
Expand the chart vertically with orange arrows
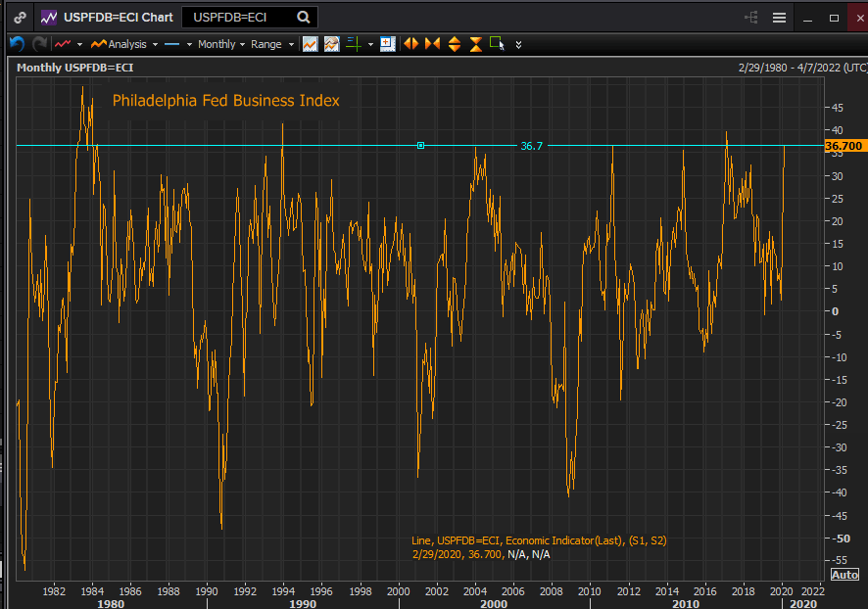[x=454, y=44]
